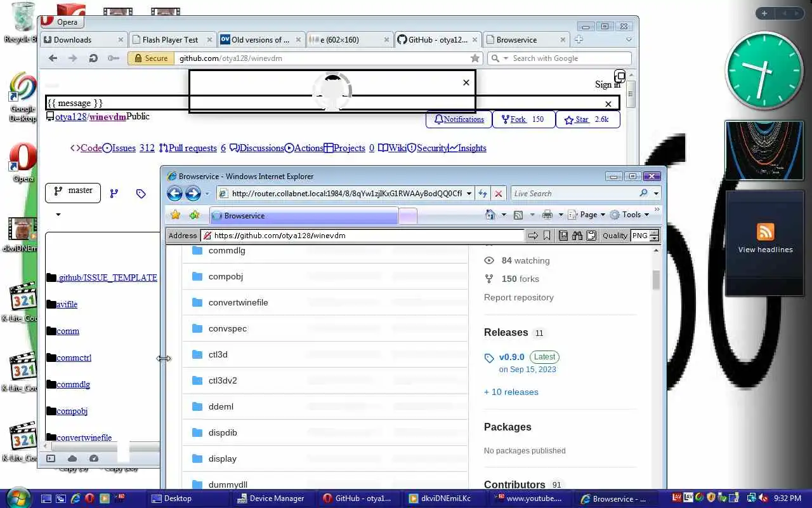
Task: Stop loading in Internet Explorer
Action: (x=499, y=194)
